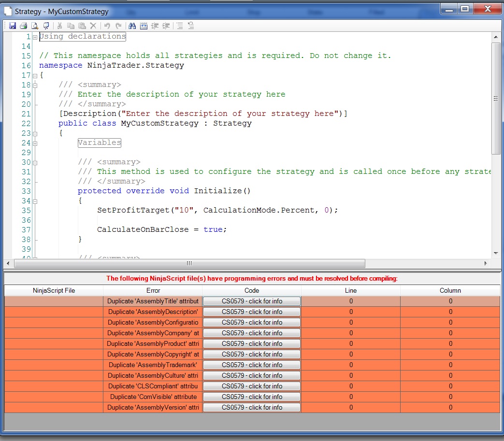Click the Redo arrow icon
504x441 pixels.
pos(118,26)
